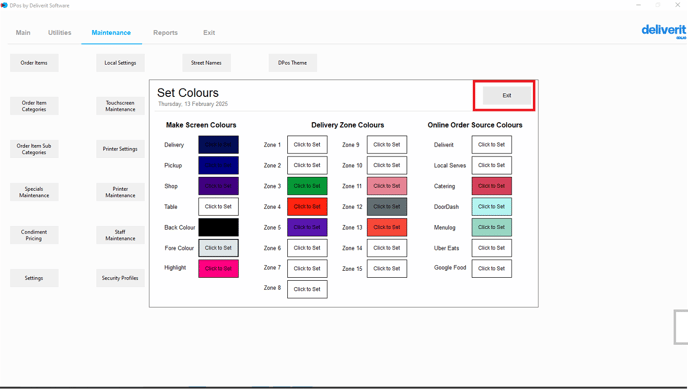Open Printer Settings
The width and height of the screenshot is (688, 389).
tap(120, 149)
